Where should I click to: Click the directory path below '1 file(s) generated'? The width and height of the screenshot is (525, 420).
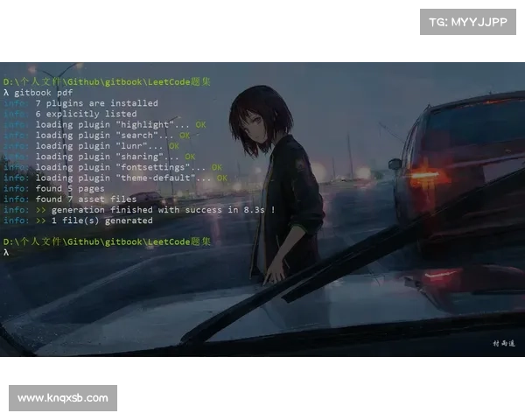click(x=107, y=241)
